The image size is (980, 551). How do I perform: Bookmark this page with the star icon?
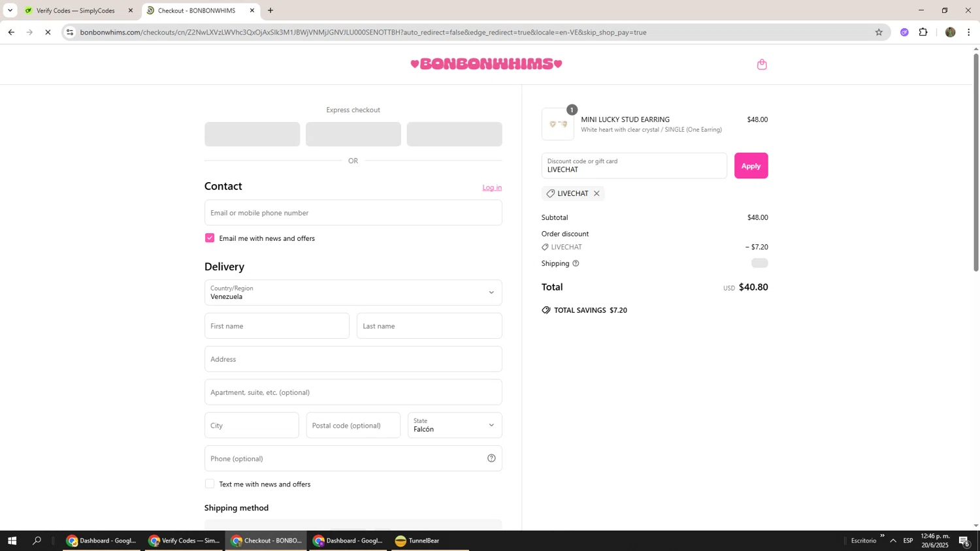click(879, 32)
